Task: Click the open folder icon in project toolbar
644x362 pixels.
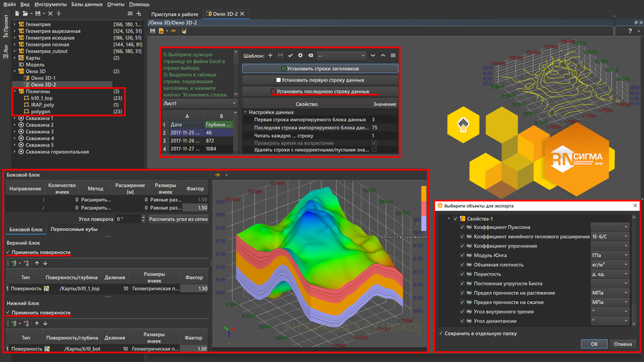Action: 25,14
